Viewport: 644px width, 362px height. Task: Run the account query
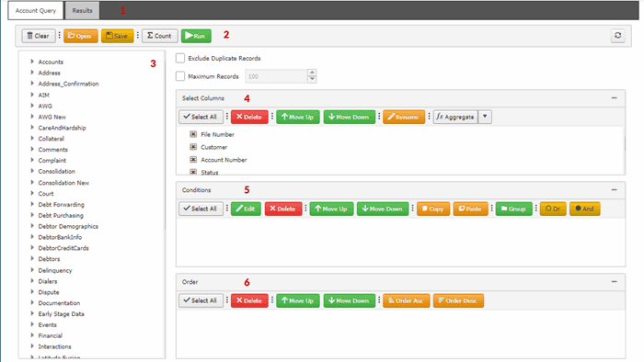tap(196, 36)
